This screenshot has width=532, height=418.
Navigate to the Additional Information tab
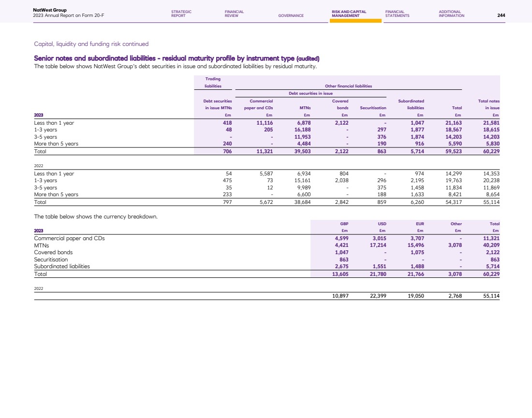[x=451, y=14]
